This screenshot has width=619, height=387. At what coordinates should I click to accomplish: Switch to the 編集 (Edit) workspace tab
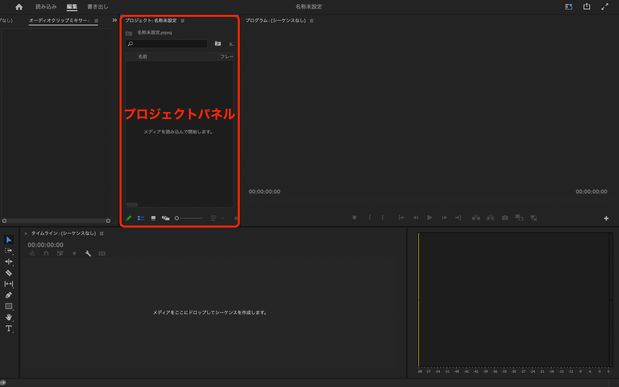(72, 7)
